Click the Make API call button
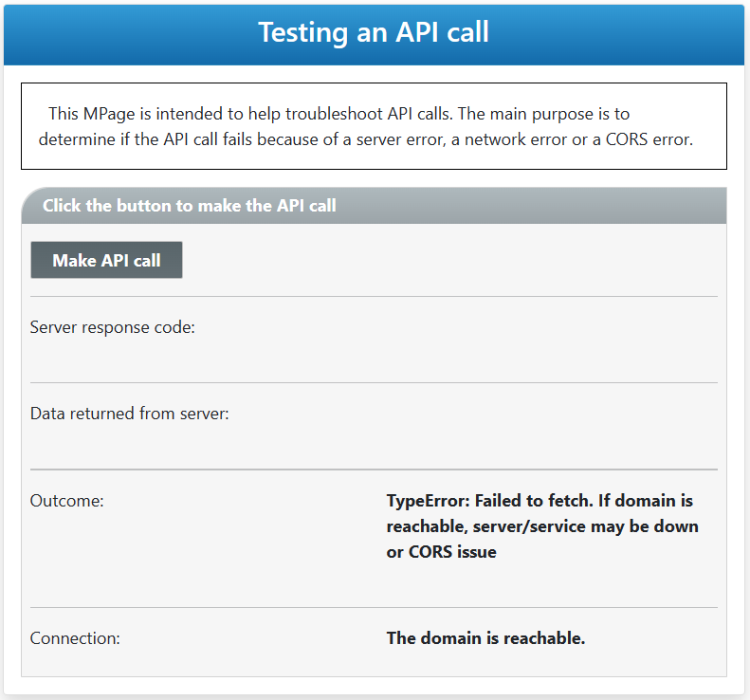 click(106, 260)
